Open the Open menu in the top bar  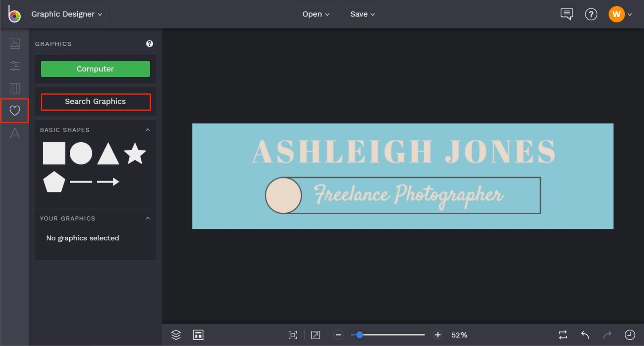(316, 14)
